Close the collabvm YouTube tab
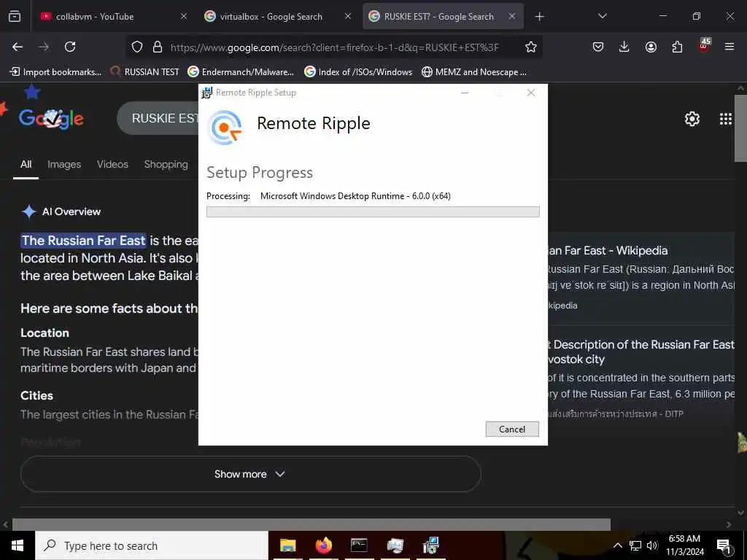This screenshot has width=747, height=560. coord(184,16)
